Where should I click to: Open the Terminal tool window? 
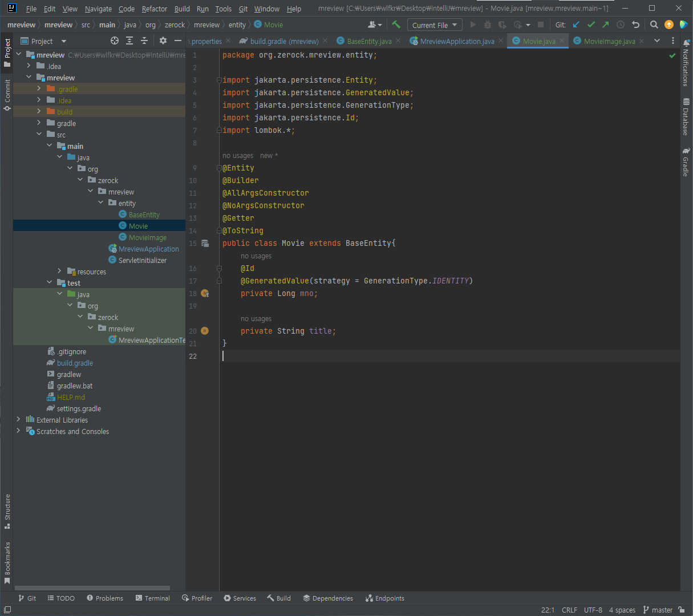[x=153, y=598]
